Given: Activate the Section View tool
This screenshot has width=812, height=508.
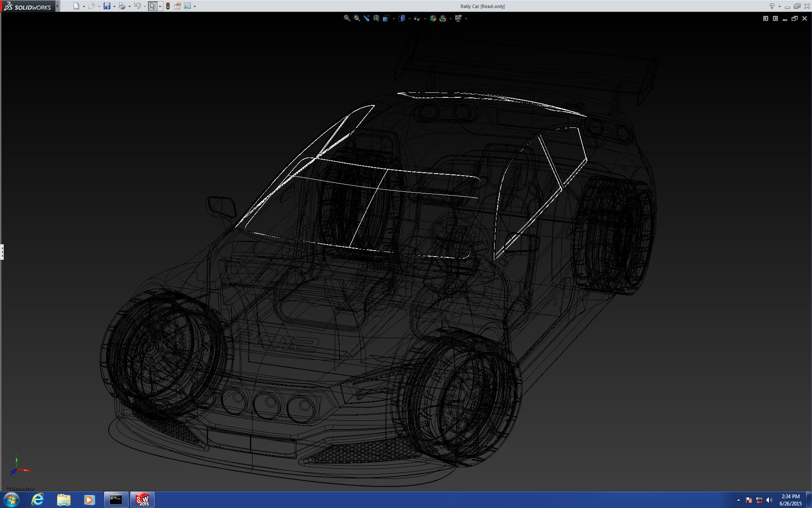Looking at the screenshot, I should [376, 18].
